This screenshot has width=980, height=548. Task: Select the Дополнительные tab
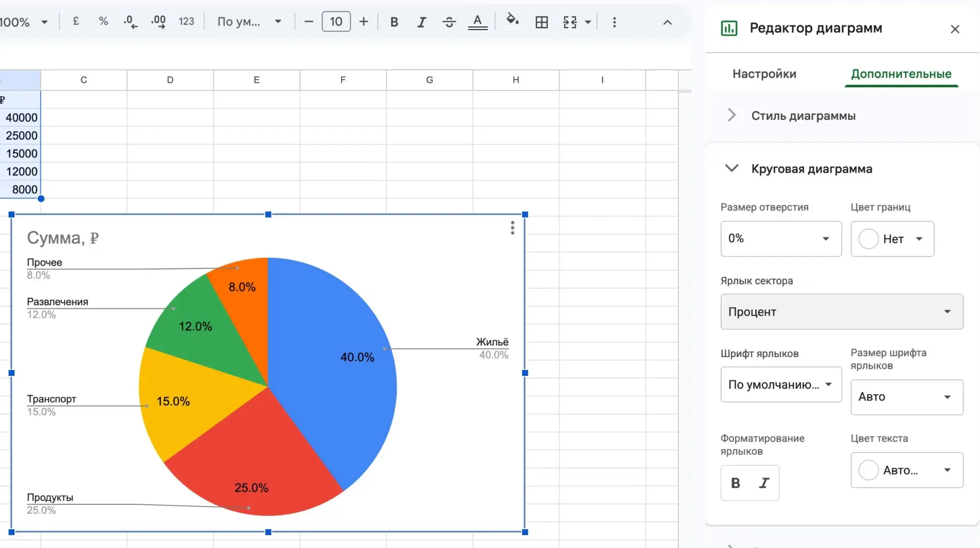901,74
